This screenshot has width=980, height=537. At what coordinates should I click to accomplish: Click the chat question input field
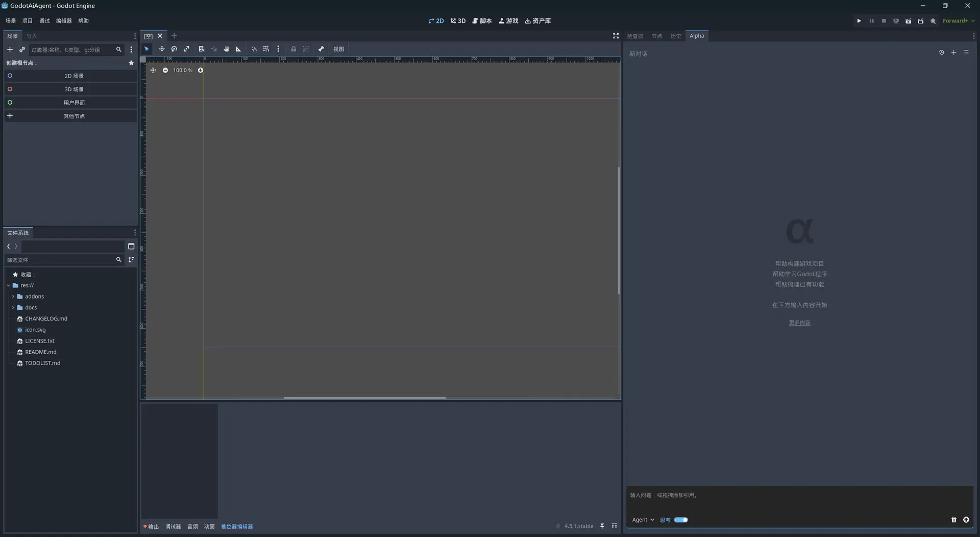tap(799, 496)
